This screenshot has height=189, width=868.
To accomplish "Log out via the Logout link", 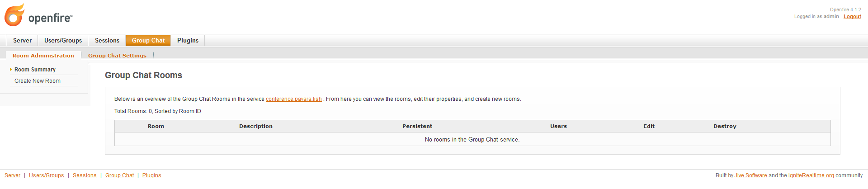I will point(852,16).
